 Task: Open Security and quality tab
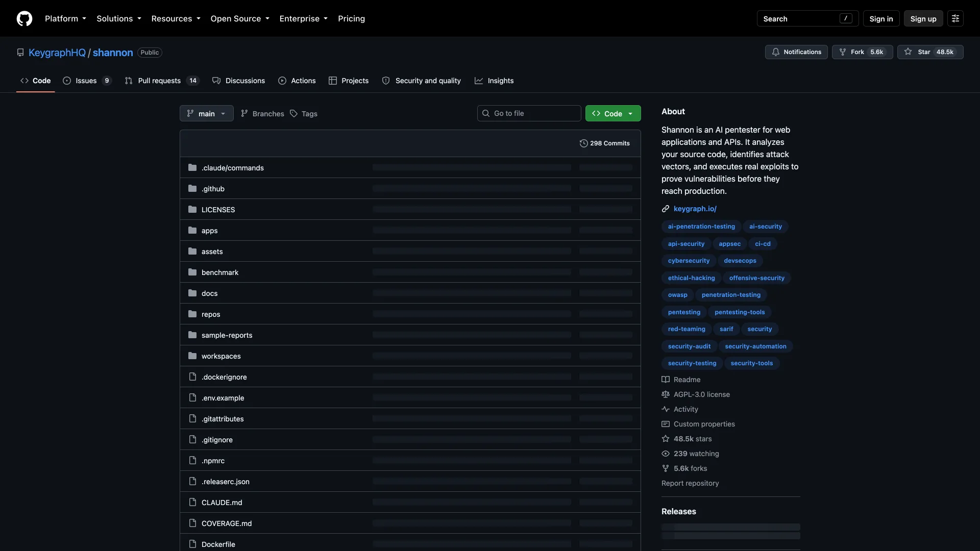pyautogui.click(x=421, y=81)
